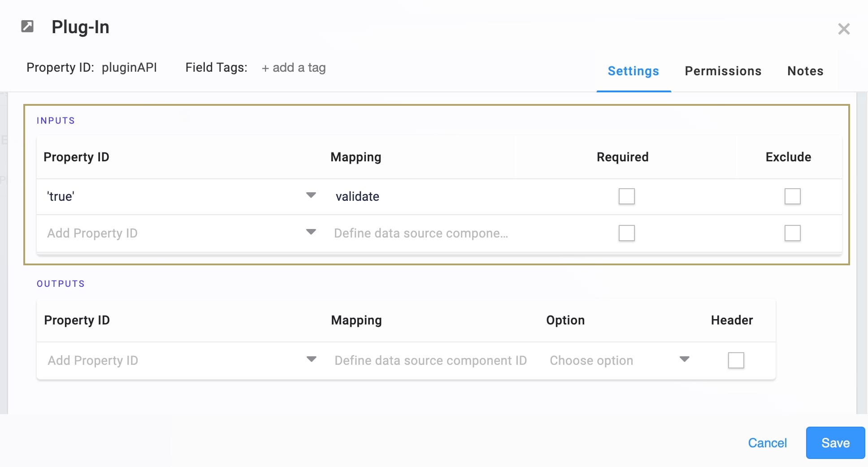Select the pluginAPI Property ID value
This screenshot has height=467, width=868.
[x=129, y=67]
